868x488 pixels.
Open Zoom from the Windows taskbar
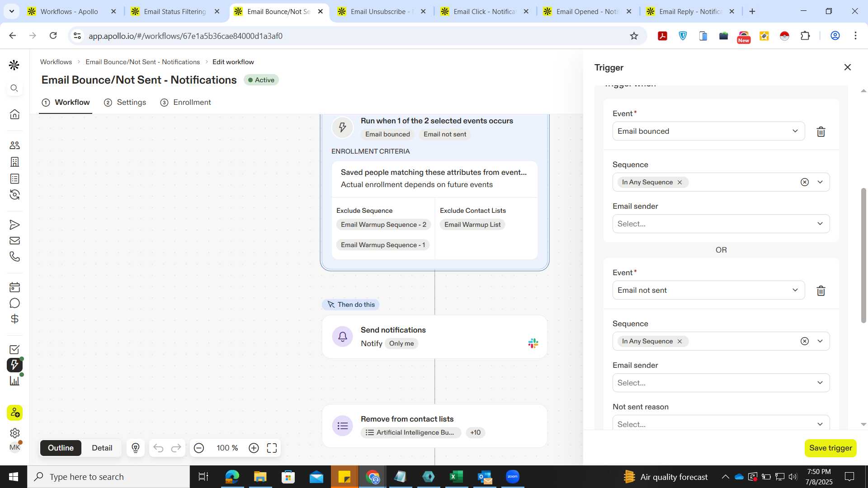[x=512, y=477]
